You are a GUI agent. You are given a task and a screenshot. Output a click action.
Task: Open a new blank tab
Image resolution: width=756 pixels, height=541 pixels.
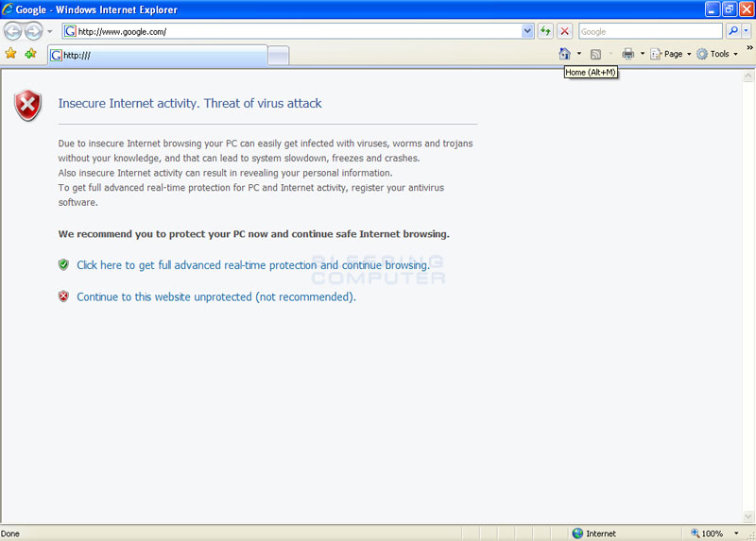coord(278,56)
